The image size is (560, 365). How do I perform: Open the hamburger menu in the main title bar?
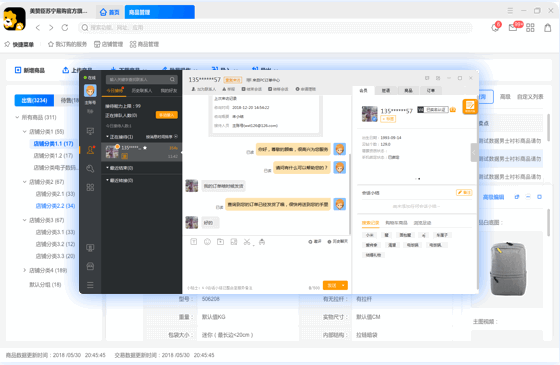coord(510,11)
